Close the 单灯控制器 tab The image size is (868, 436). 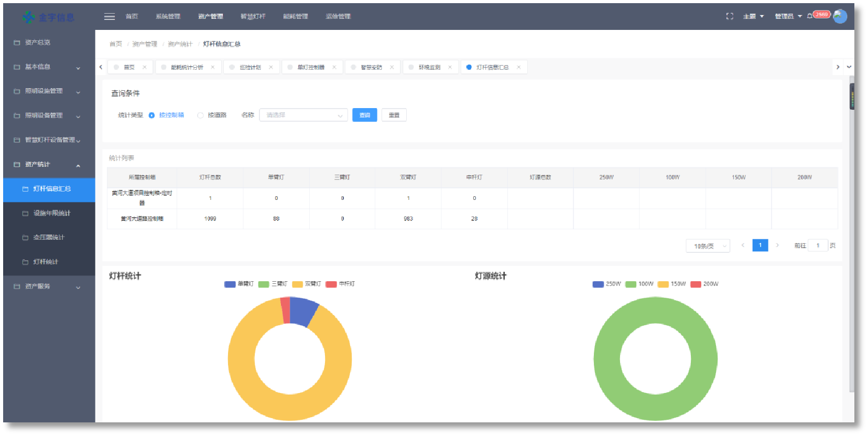[334, 67]
